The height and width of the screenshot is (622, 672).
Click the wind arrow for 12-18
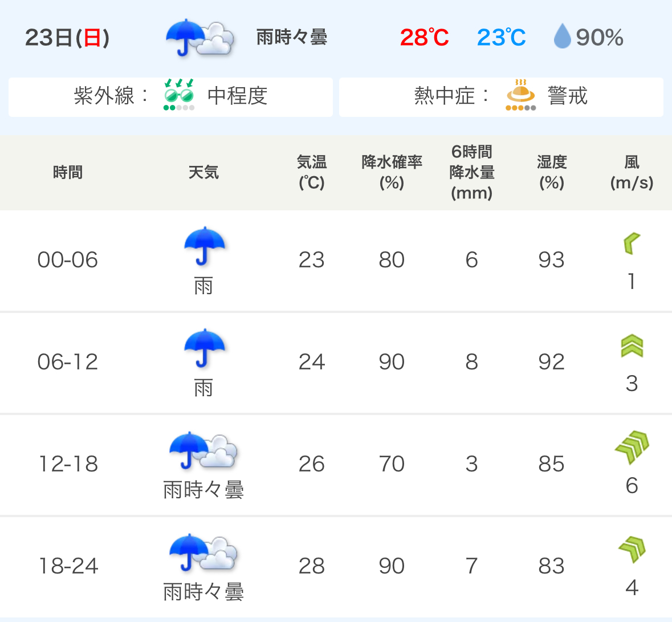point(632,448)
